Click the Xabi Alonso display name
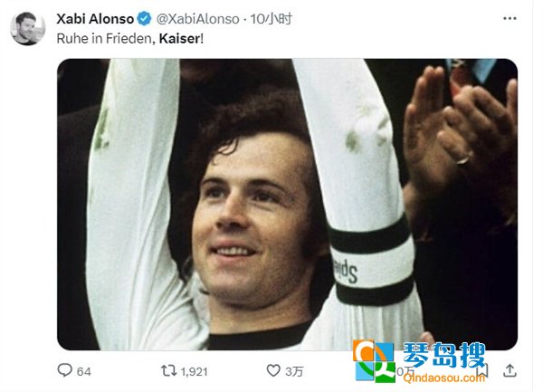This screenshot has height=392, width=543. (x=95, y=19)
